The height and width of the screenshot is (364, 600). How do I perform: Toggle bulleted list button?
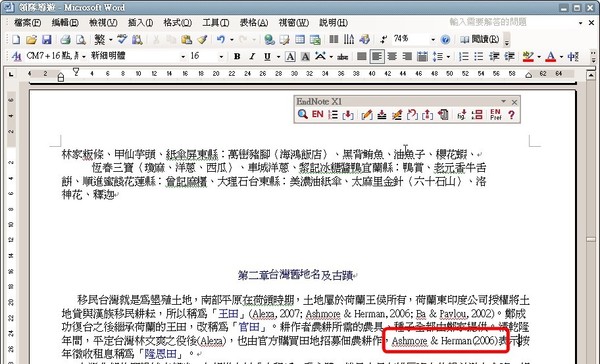point(479,57)
